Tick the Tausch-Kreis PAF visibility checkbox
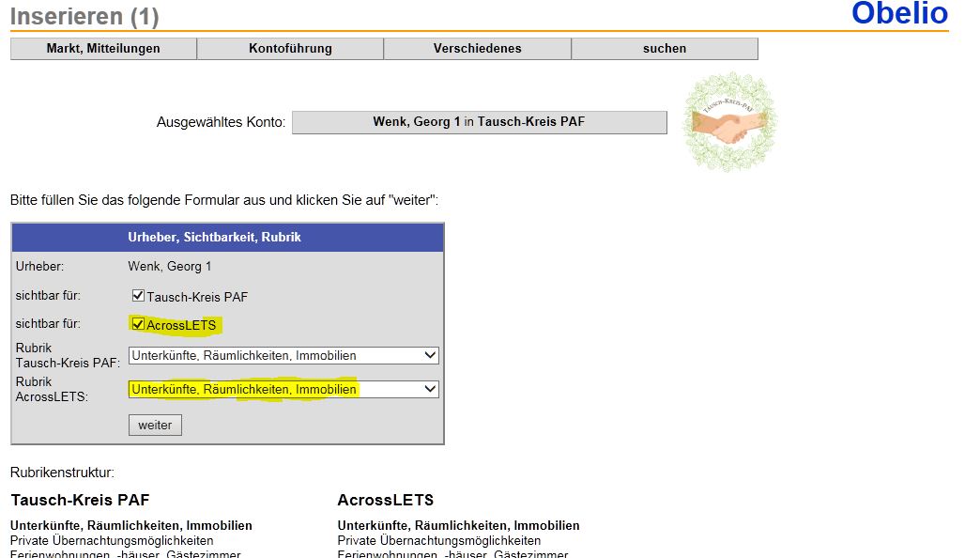980x558 pixels. [x=138, y=296]
